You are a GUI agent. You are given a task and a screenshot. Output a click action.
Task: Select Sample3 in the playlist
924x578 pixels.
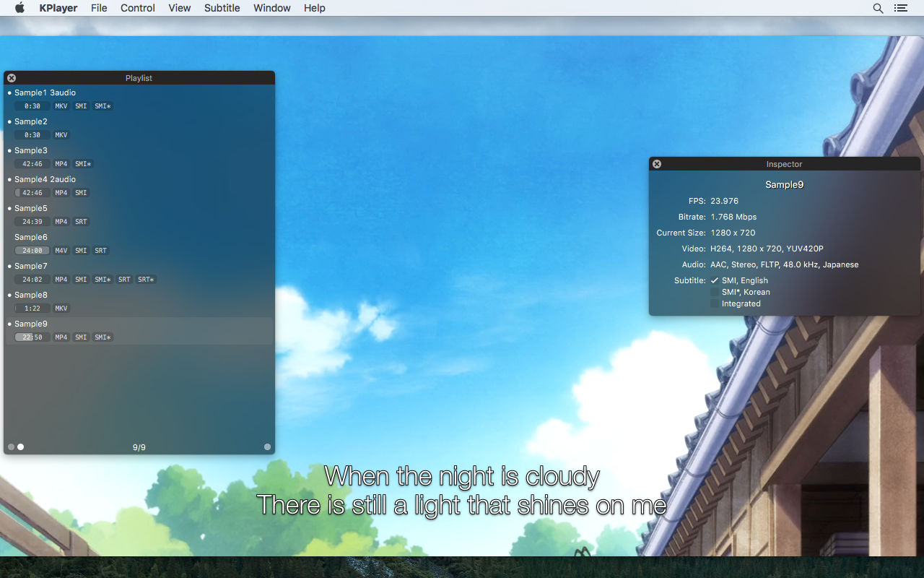click(139, 158)
